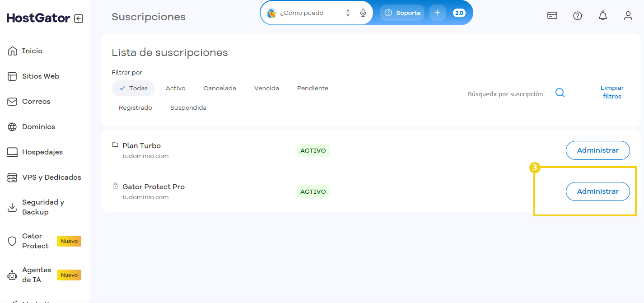
Task: Click the Lista de suscripciones heading
Action: pos(170,52)
